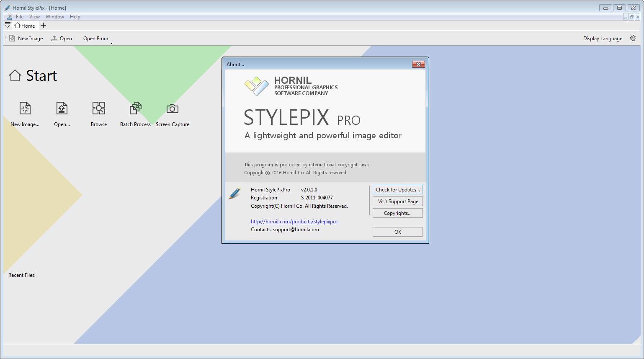
Task: Click the New Image icon under Start
Action: 25,108
